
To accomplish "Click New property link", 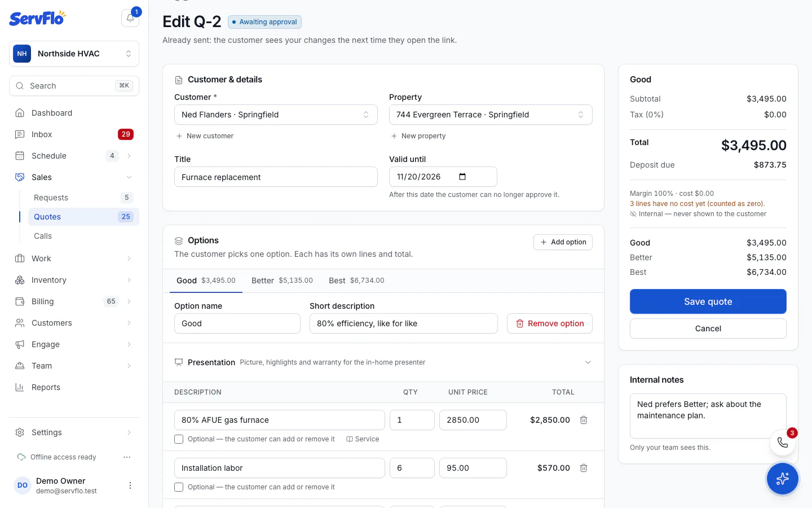I will (x=418, y=136).
